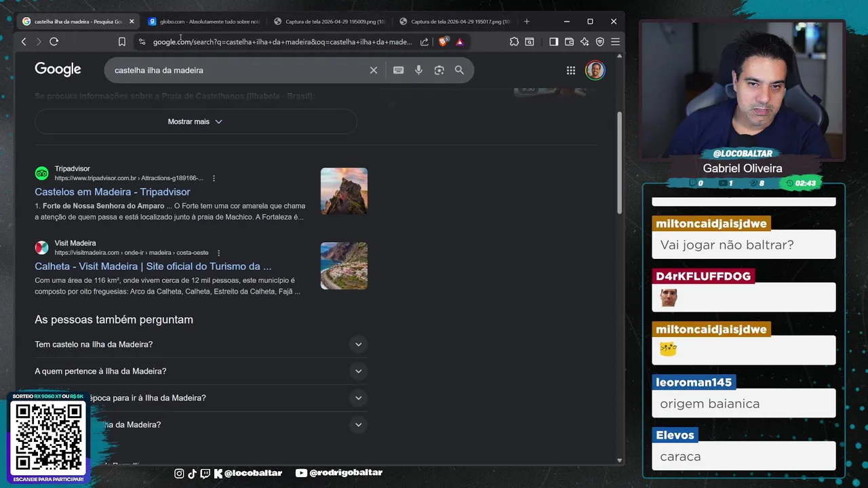Click the tripadvisor.com.br URL breadcrumb
Screen dimensions: 868x488
pos(129,178)
